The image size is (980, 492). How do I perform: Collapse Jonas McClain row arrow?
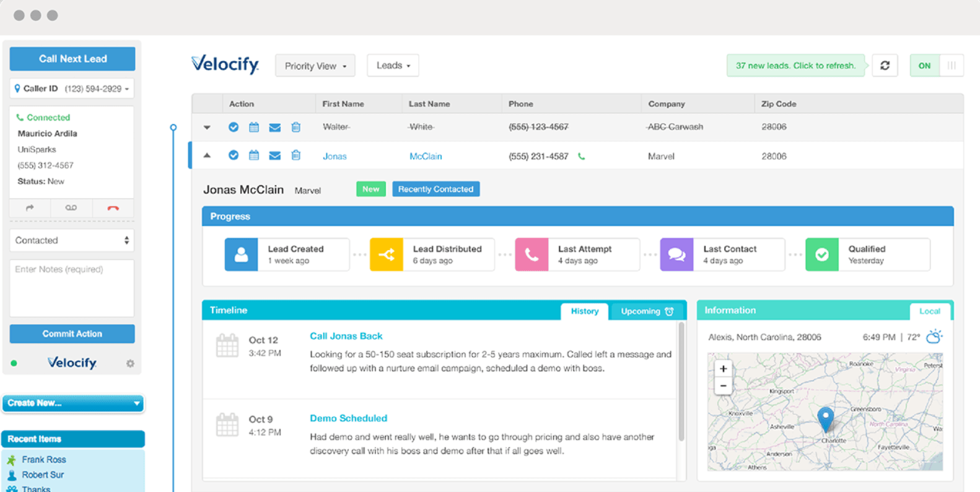pos(207,156)
